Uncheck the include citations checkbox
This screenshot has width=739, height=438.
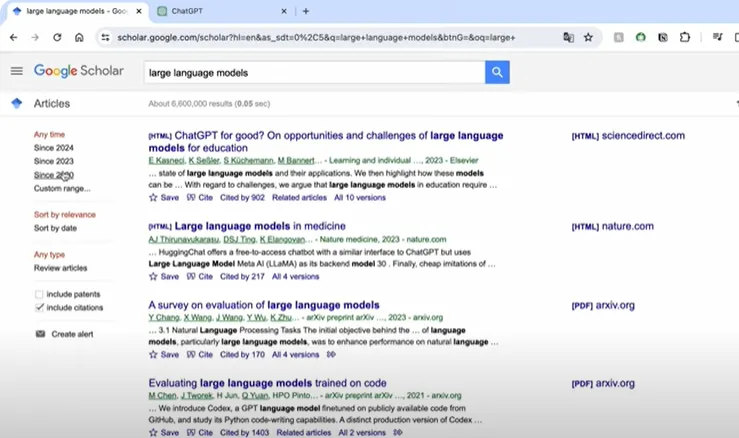click(39, 307)
